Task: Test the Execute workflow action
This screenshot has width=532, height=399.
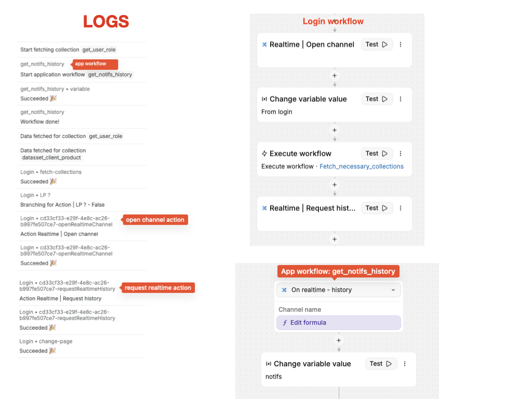Action: click(377, 154)
